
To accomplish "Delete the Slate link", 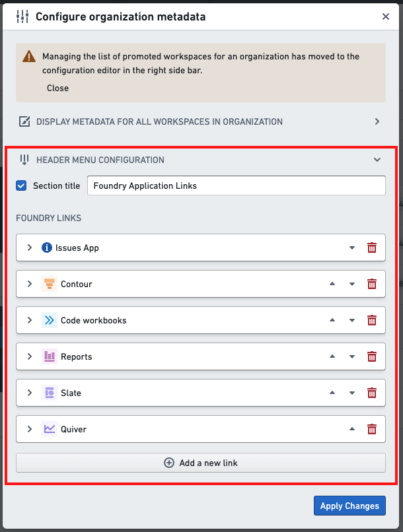I will tap(372, 393).
